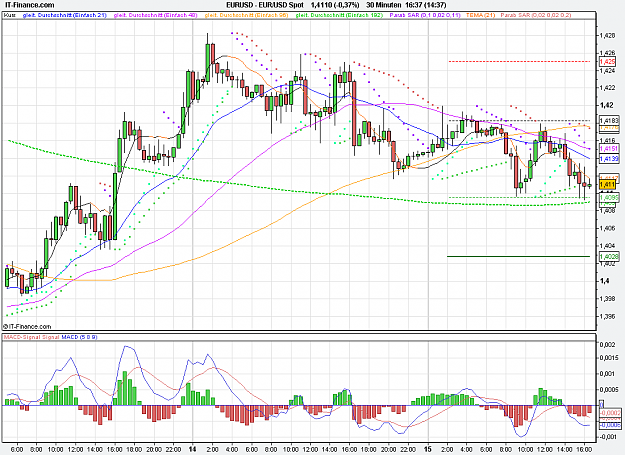Click the day 14 label on time axis
Image resolution: width=625 pixels, height=455 pixels.
pos(193,449)
